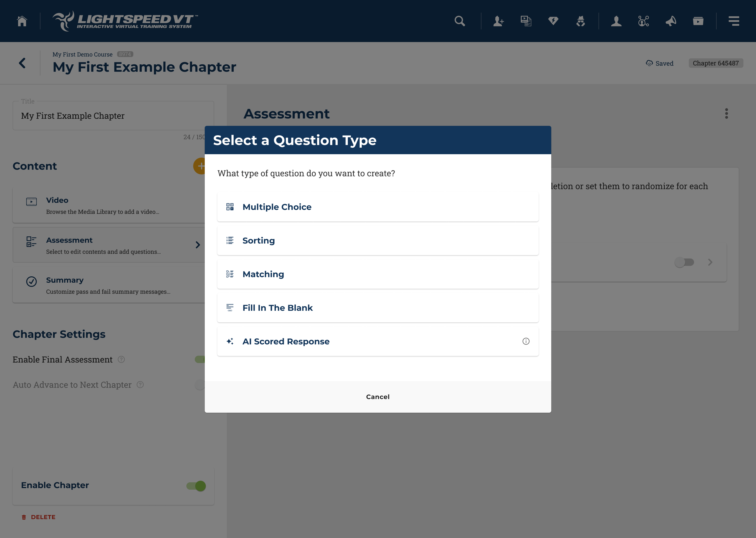756x538 pixels.
Task: Click the add user icon in the navbar
Action: coord(498,21)
